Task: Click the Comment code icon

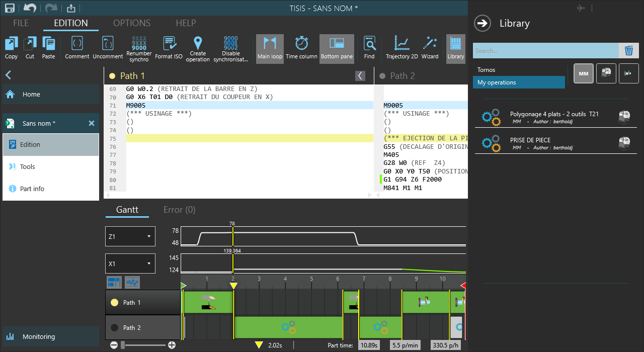Action: (x=77, y=44)
